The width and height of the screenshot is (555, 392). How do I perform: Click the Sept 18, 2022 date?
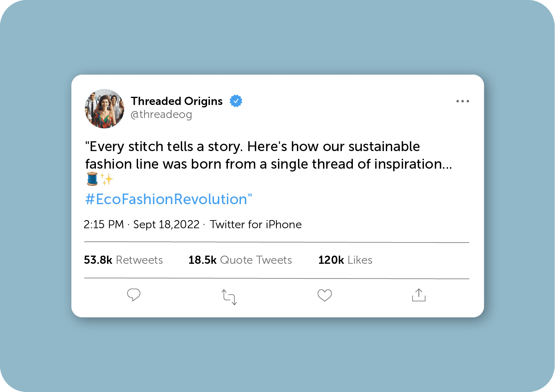point(166,225)
